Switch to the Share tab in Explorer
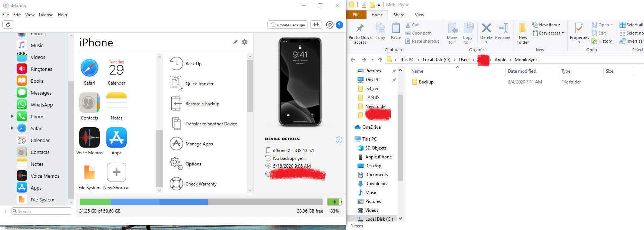Image resolution: width=644 pixels, height=230 pixels. 399,15
